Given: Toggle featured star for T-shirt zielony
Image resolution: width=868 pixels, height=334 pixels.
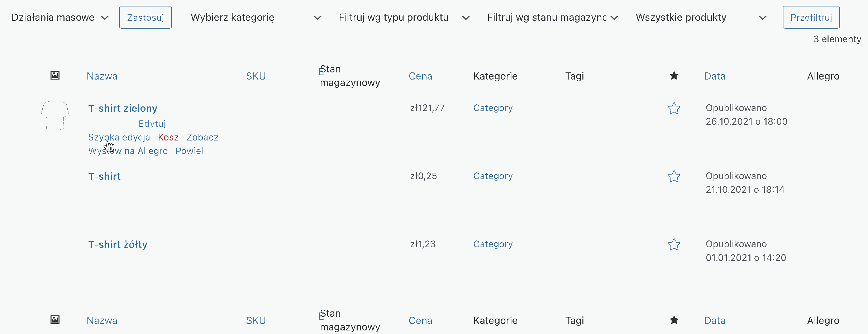Looking at the screenshot, I should (674, 108).
